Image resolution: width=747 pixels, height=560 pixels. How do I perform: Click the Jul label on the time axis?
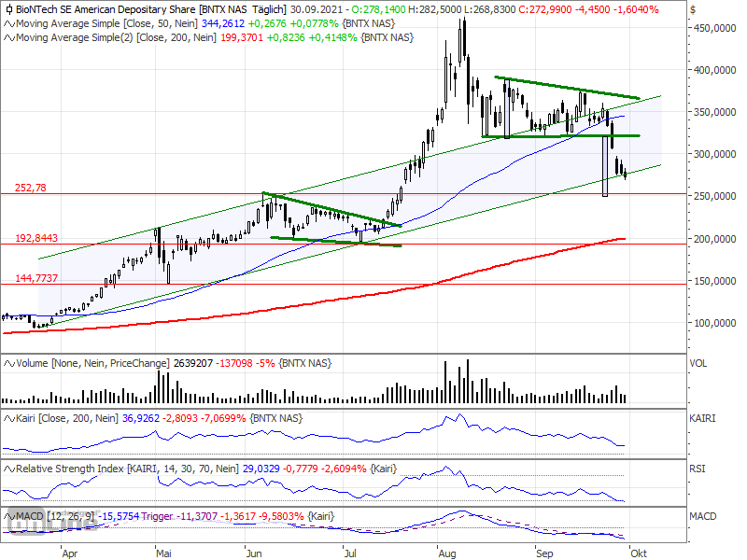click(350, 553)
